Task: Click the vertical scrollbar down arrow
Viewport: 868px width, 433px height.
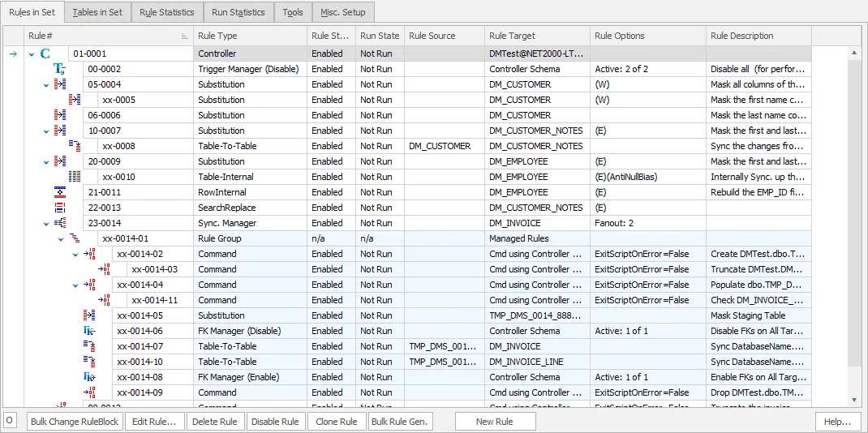Action: point(853,400)
